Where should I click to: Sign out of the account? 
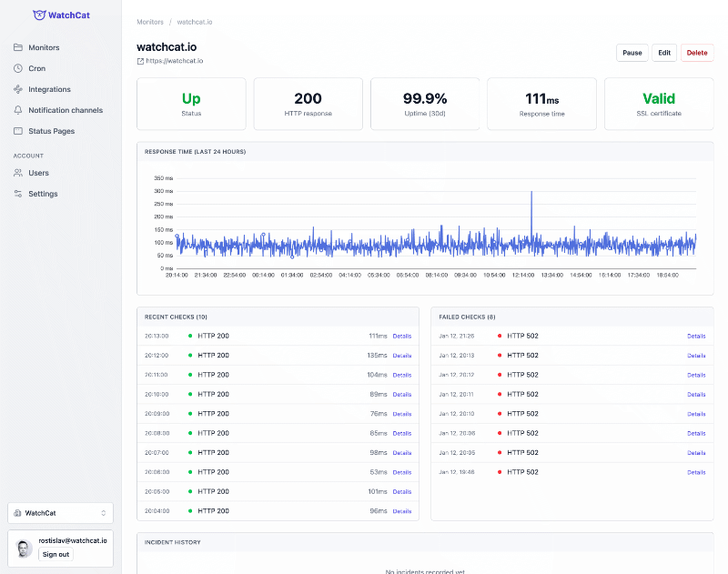point(56,554)
